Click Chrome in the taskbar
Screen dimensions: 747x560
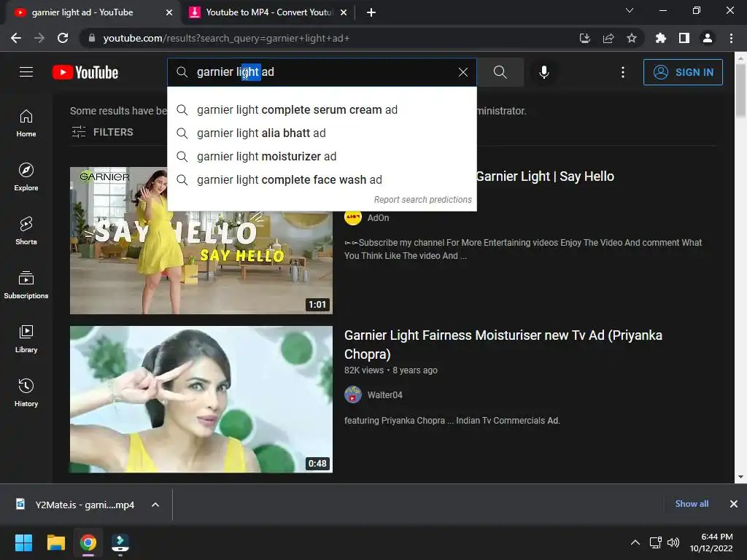88,542
